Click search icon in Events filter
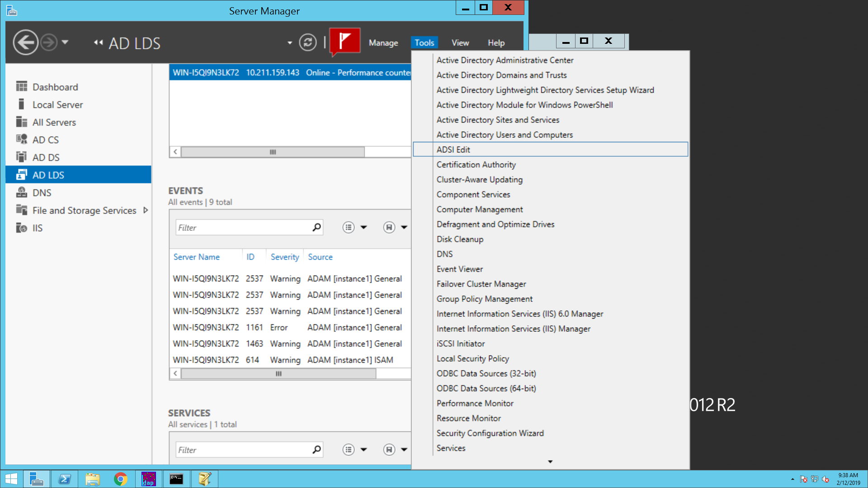868x488 pixels. click(x=316, y=227)
